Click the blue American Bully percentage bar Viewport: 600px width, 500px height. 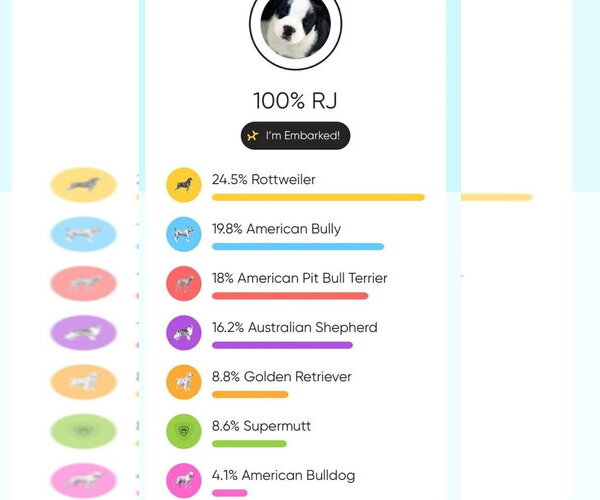[x=297, y=247]
